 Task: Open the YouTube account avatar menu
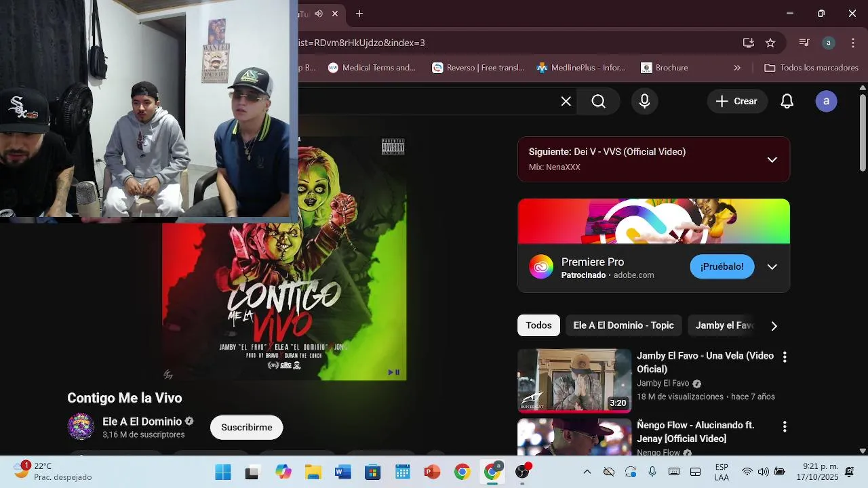pyautogui.click(x=826, y=101)
